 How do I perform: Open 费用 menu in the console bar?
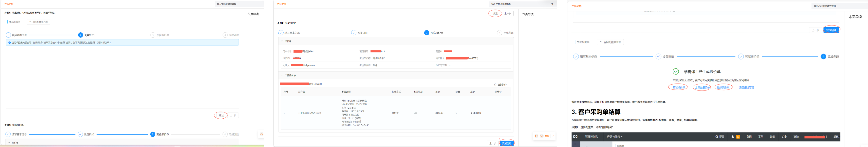tap(749, 137)
